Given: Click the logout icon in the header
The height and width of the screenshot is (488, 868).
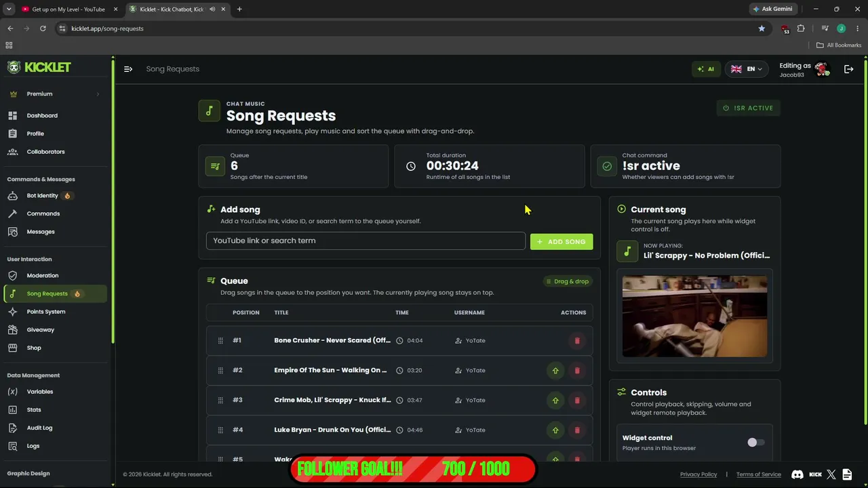Looking at the screenshot, I should tap(848, 69).
